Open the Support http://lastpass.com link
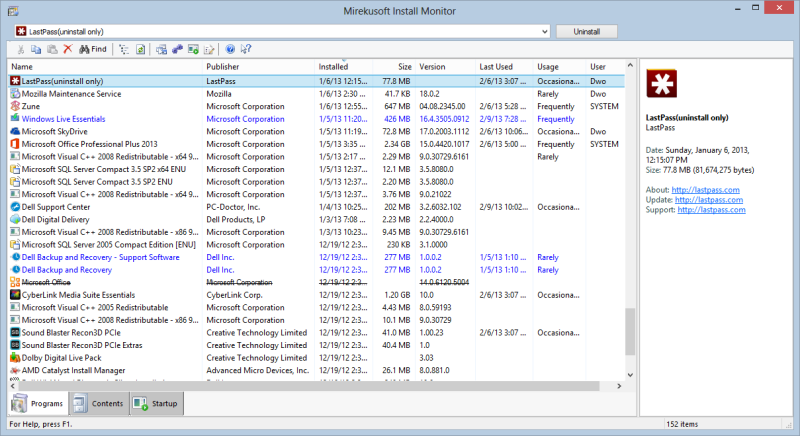Screen dimensions: 800x436 [711, 210]
